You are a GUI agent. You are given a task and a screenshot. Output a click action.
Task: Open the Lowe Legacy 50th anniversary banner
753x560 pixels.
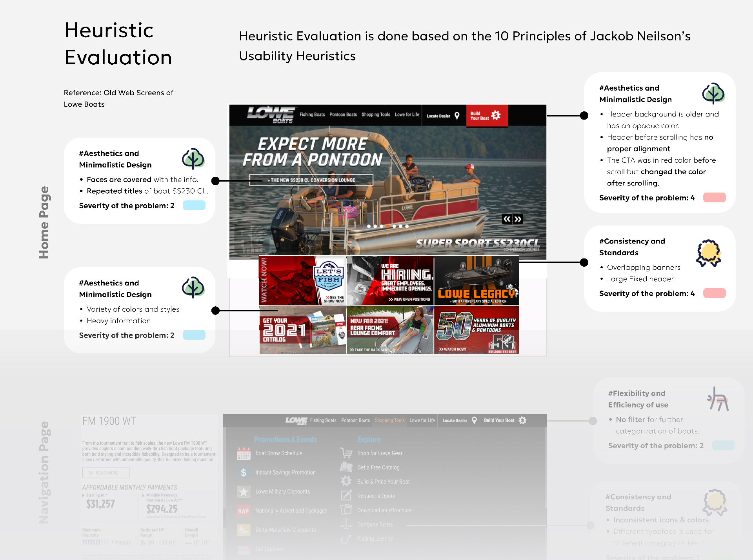pyautogui.click(x=477, y=280)
